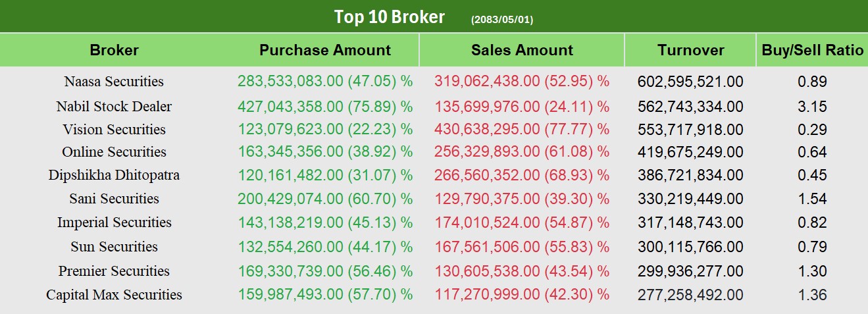The height and width of the screenshot is (314, 868).
Task: Select the Sales Amount column header
Action: pyautogui.click(x=522, y=50)
